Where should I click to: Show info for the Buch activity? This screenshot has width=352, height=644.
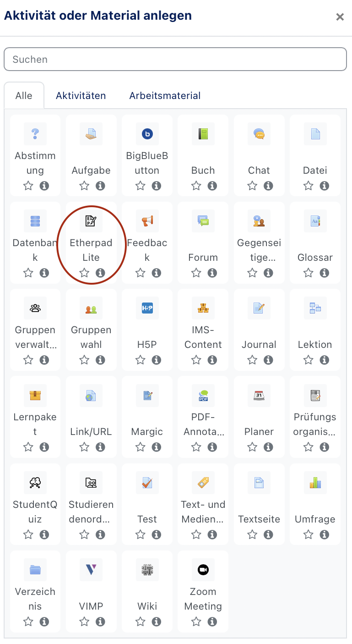[x=212, y=186]
